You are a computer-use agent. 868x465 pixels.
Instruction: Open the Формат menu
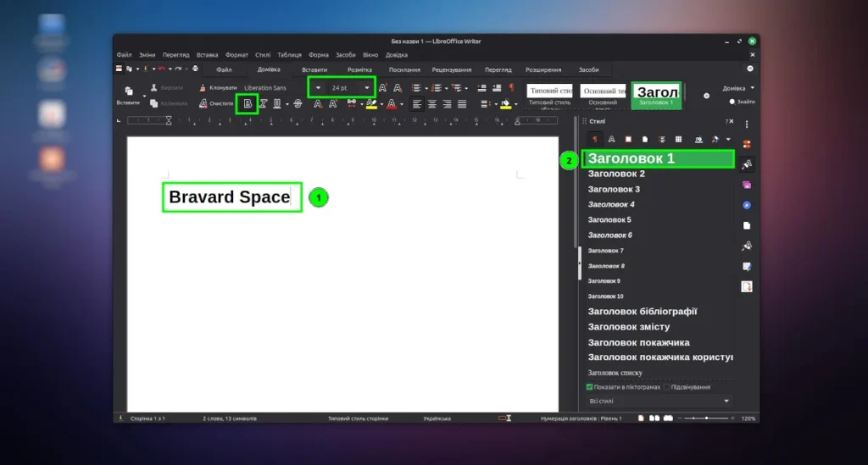[x=236, y=55]
